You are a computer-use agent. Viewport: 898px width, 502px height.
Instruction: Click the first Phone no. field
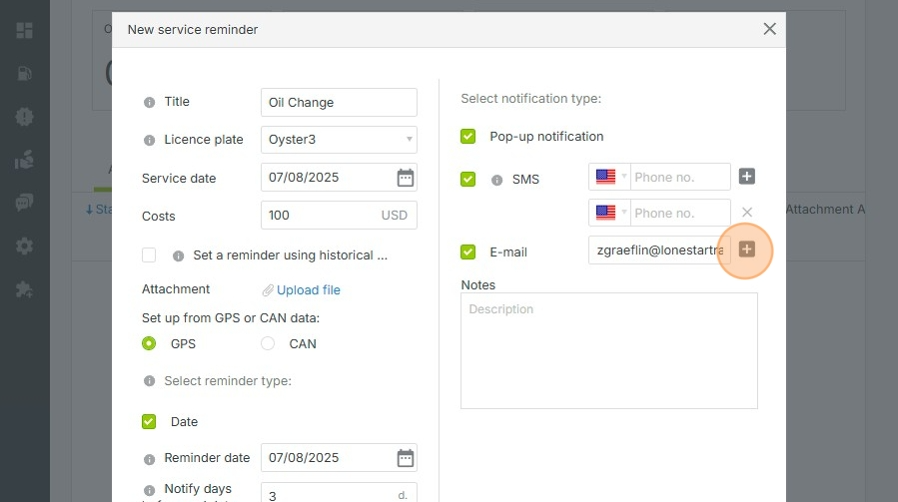[x=680, y=177]
